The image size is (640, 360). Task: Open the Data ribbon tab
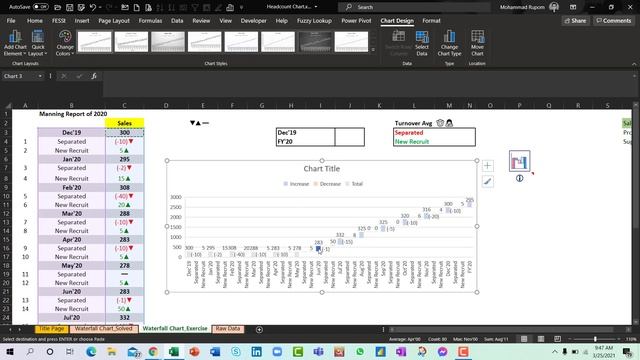177,20
